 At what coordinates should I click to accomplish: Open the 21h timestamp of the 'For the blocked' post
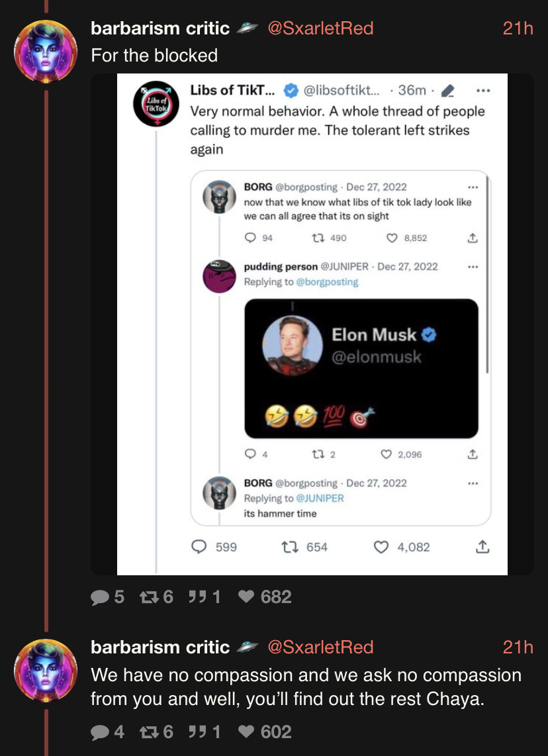pos(518,28)
